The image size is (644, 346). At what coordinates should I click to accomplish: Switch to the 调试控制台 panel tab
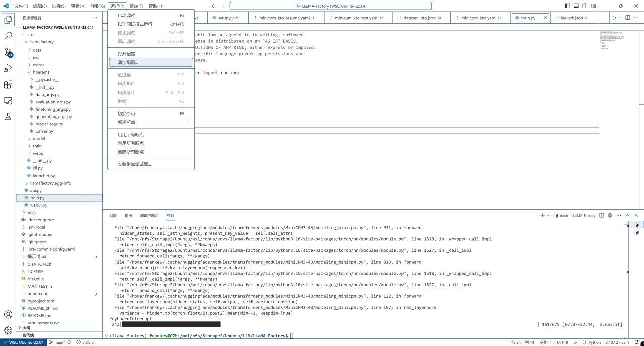149,215
